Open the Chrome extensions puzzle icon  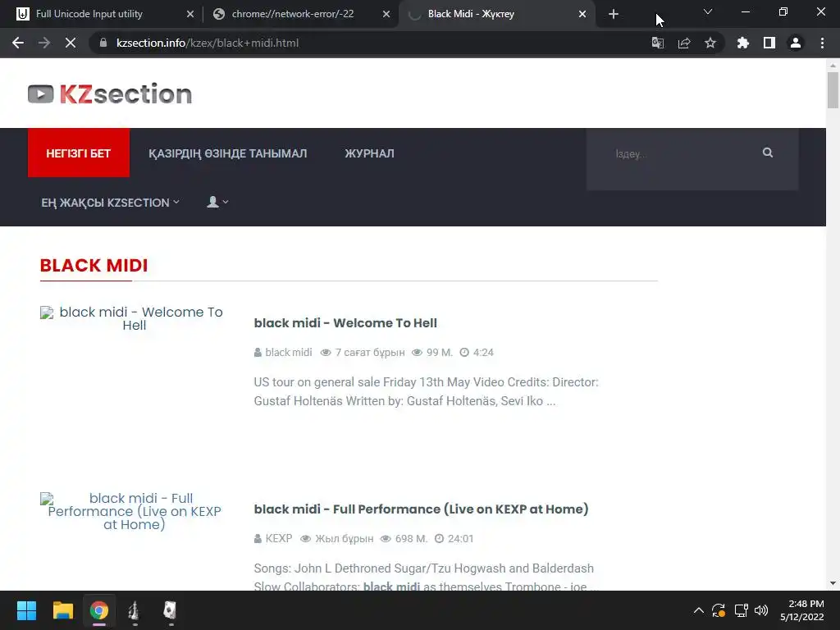[743, 43]
